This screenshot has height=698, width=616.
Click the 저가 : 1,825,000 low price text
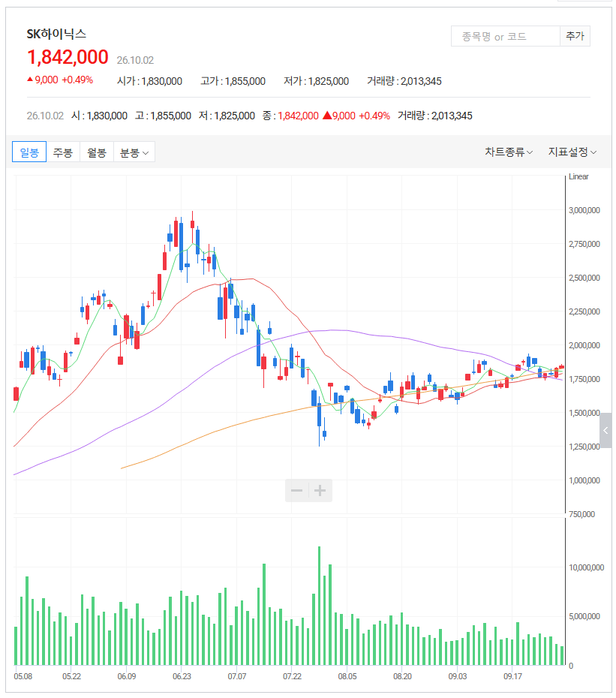[316, 81]
